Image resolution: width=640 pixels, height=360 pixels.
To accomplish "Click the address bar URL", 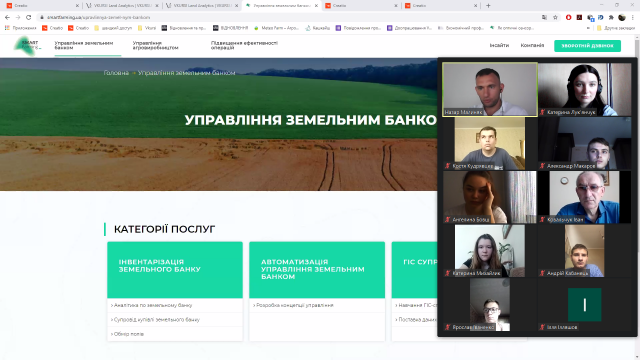I will pyautogui.click(x=98, y=18).
